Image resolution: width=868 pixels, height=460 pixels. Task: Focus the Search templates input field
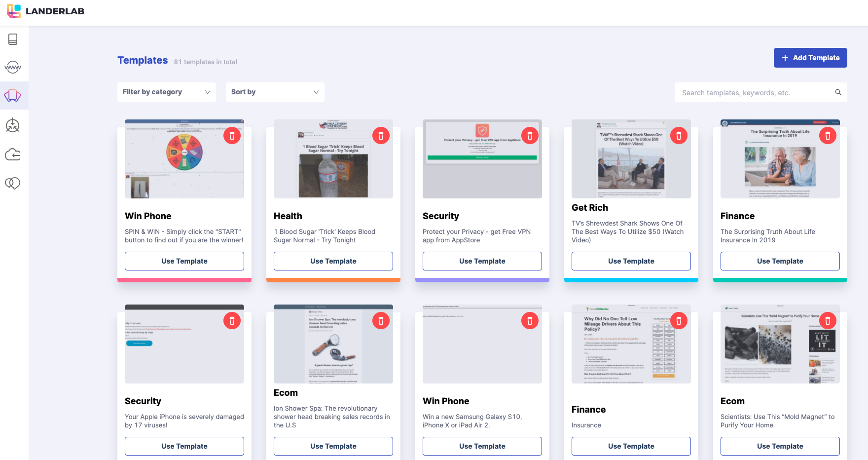[x=755, y=92]
